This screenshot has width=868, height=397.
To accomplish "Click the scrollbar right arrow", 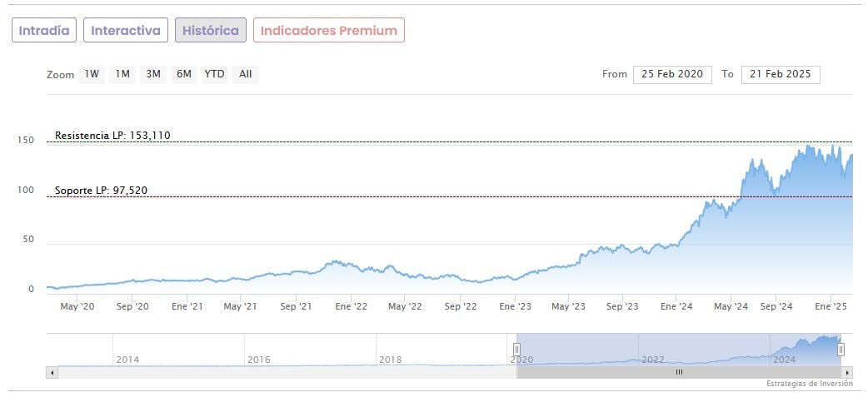I will tap(848, 373).
